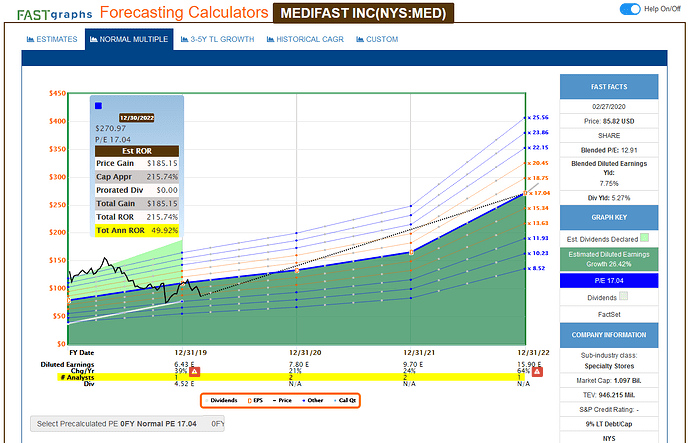Screen dimensions: 689x443
Task: Click the Dividends key swatch
Action: point(624,296)
